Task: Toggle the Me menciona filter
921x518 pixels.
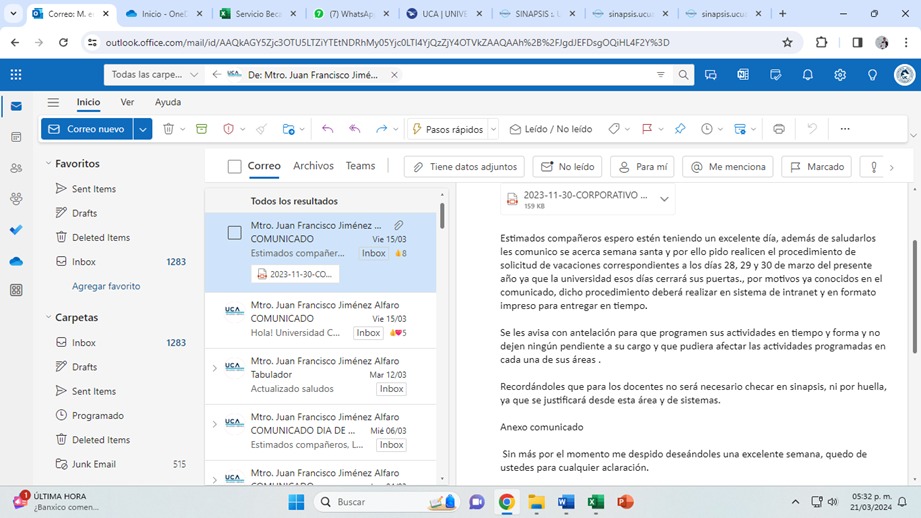Action: point(728,167)
